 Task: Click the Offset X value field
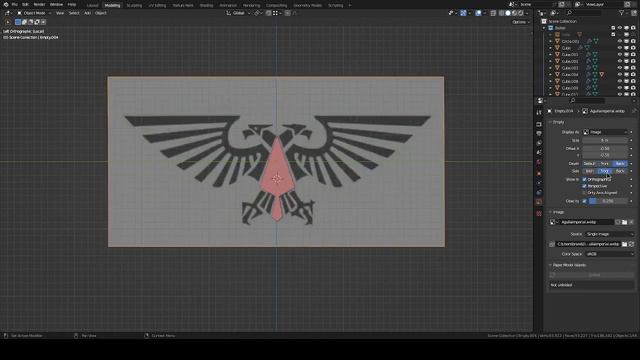pos(605,149)
